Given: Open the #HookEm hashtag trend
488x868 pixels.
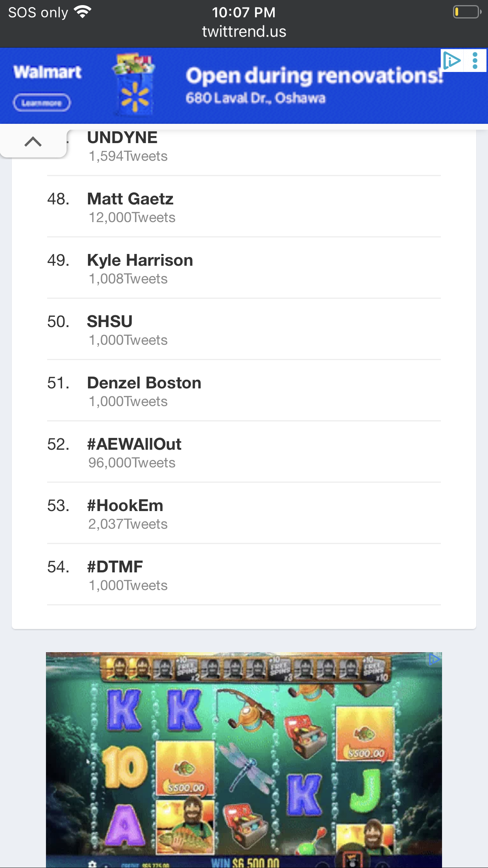Looking at the screenshot, I should click(x=125, y=506).
